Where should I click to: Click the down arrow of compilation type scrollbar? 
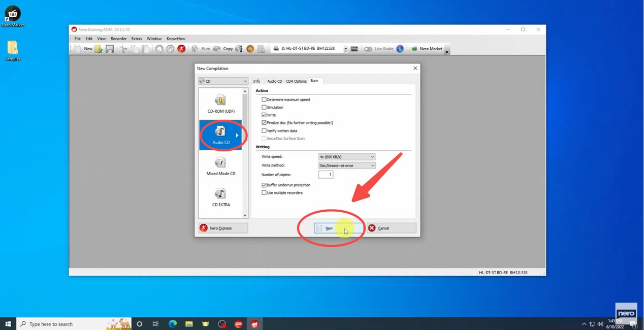245,215
